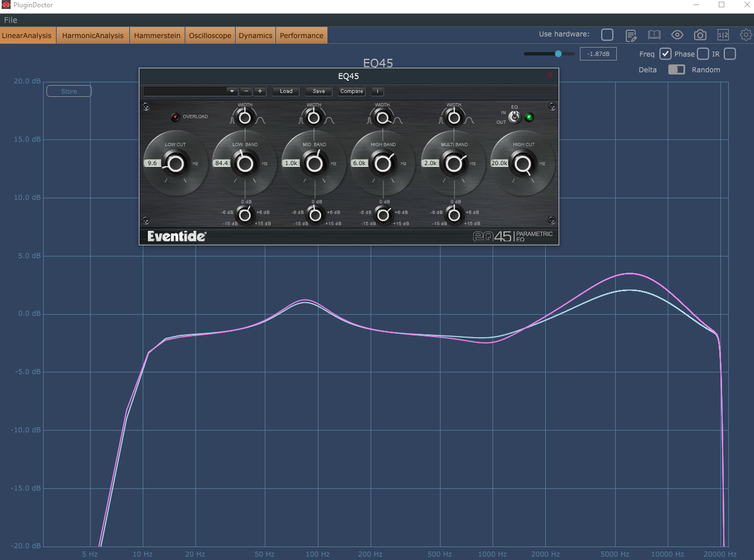Toggle the Delta/Random switch

pos(677,69)
